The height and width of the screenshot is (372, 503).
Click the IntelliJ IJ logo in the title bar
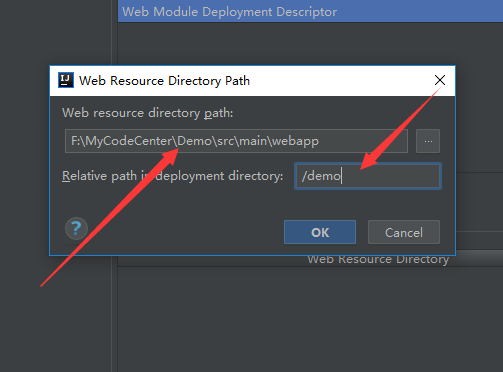[66, 80]
